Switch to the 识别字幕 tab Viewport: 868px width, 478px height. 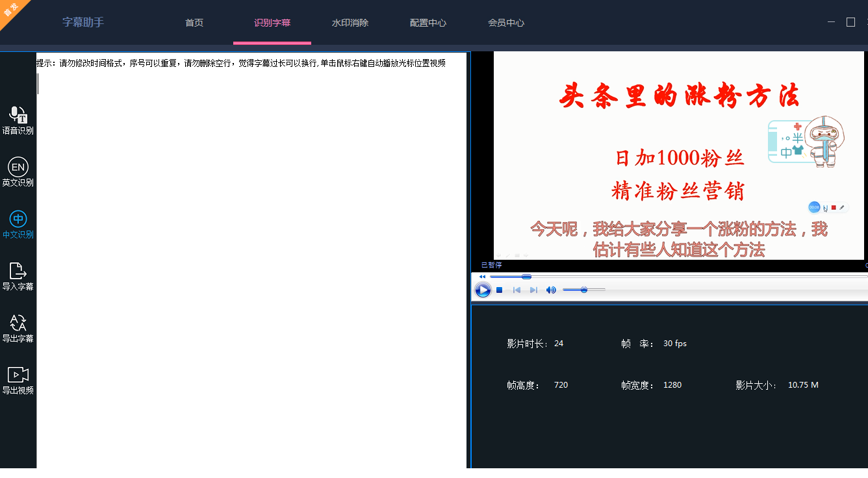(x=272, y=23)
